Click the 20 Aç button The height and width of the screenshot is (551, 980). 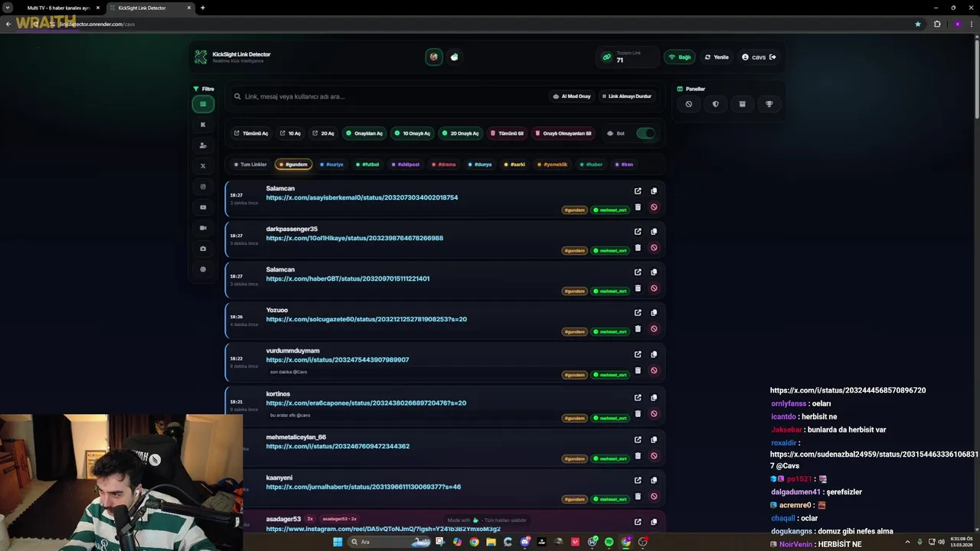[x=323, y=133]
